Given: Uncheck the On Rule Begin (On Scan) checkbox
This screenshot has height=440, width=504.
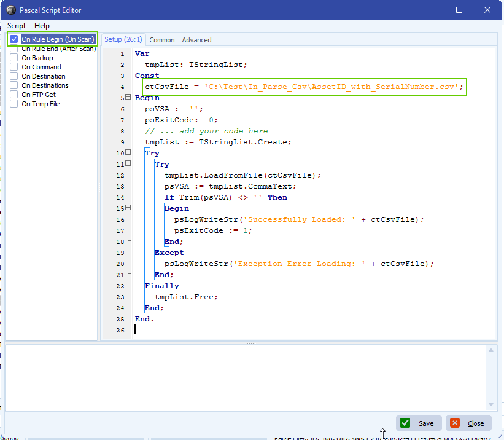Looking at the screenshot, I should click(x=13, y=38).
